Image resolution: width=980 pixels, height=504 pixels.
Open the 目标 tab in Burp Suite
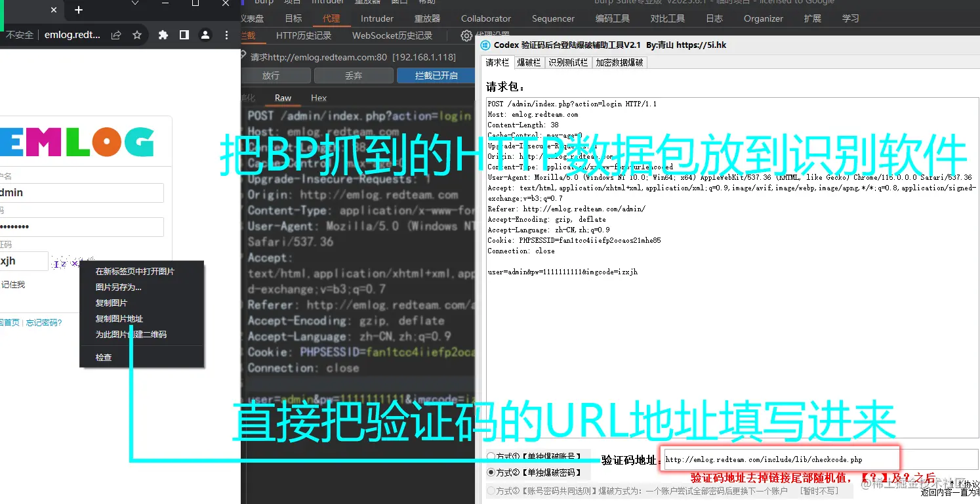(x=294, y=18)
